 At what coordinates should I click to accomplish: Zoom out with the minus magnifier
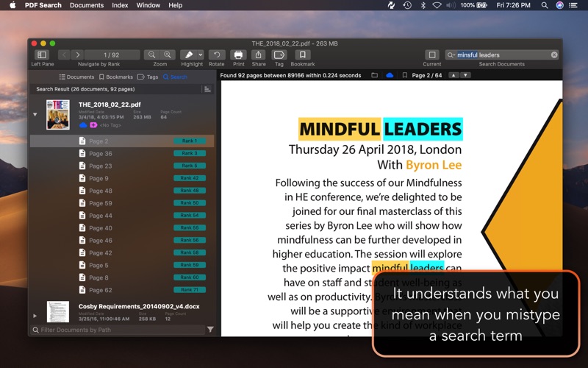(152, 54)
